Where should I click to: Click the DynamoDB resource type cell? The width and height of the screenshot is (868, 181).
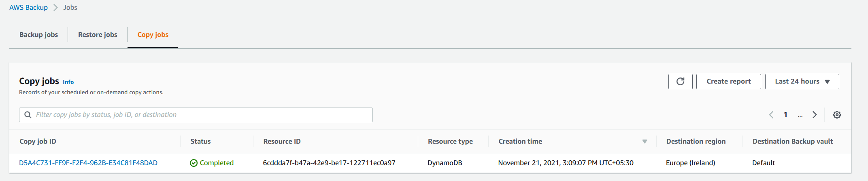tap(445, 163)
